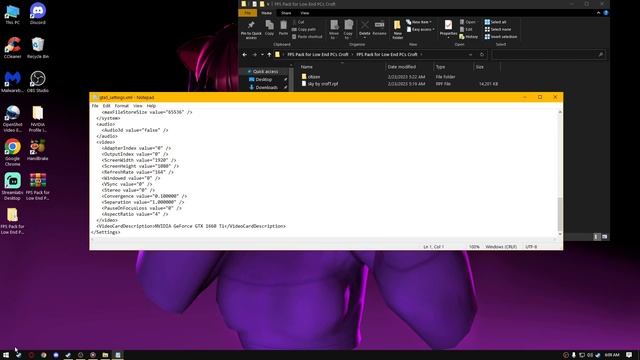This screenshot has height=360, width=640.
Task: Switch to the Share tab in Explorer
Action: click(286, 13)
